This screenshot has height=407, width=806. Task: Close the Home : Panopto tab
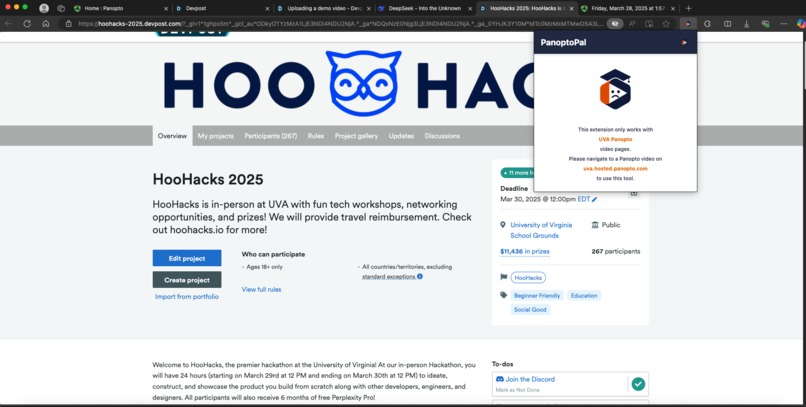(166, 9)
